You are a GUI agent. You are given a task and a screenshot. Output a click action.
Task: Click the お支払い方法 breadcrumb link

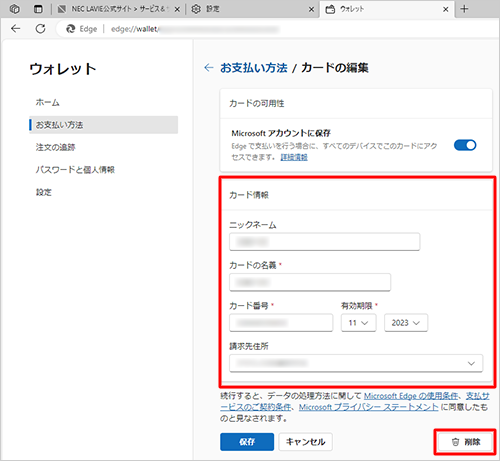click(254, 68)
